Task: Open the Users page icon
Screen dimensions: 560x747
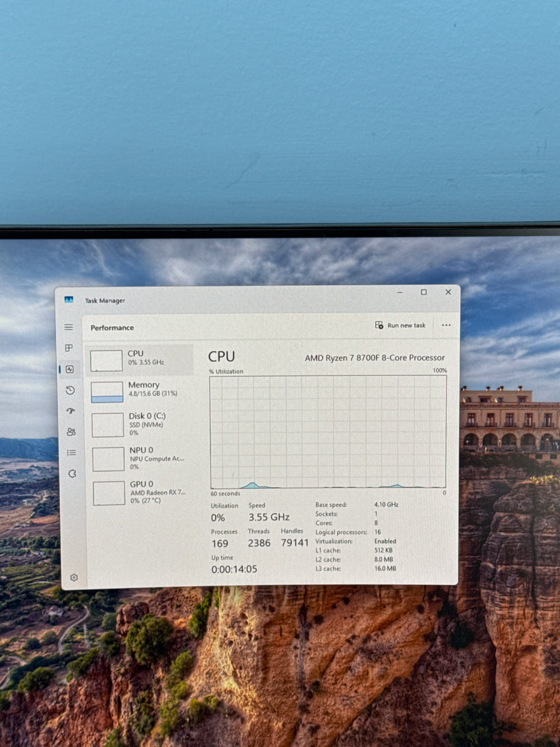Action: point(71,432)
